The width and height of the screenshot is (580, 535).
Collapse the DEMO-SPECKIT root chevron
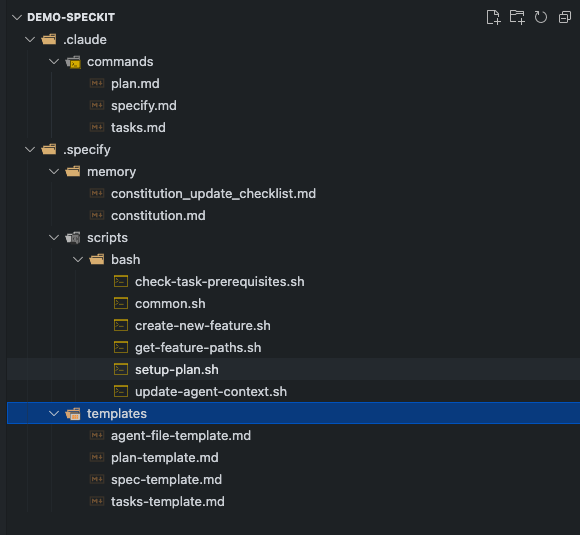coord(17,17)
